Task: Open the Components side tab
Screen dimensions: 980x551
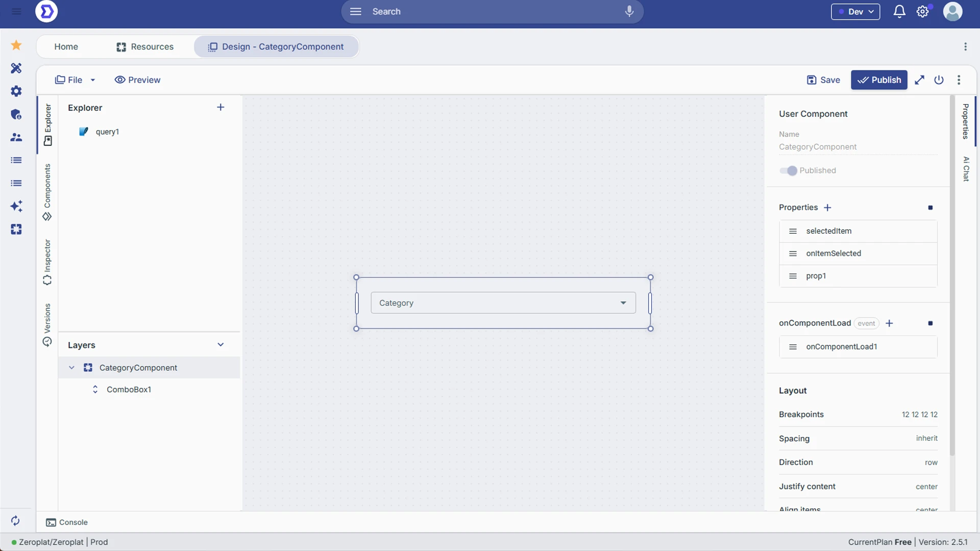Action: tap(47, 192)
